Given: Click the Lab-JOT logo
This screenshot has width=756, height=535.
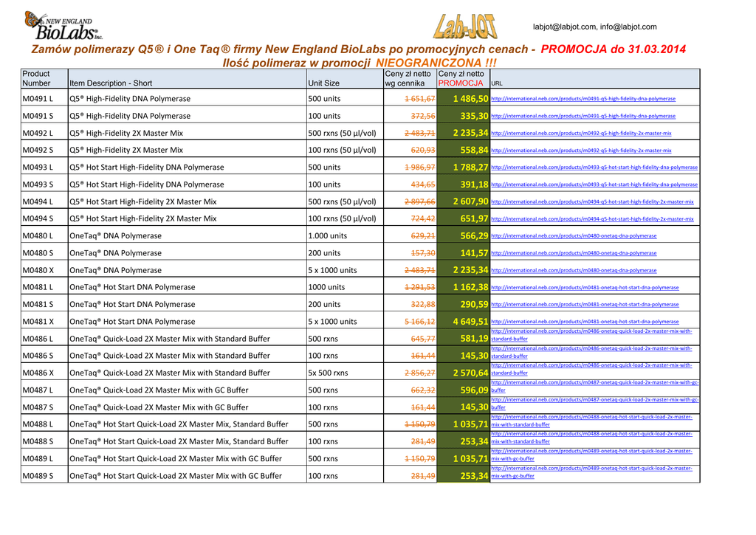Looking at the screenshot, I should pyautogui.click(x=464, y=26).
